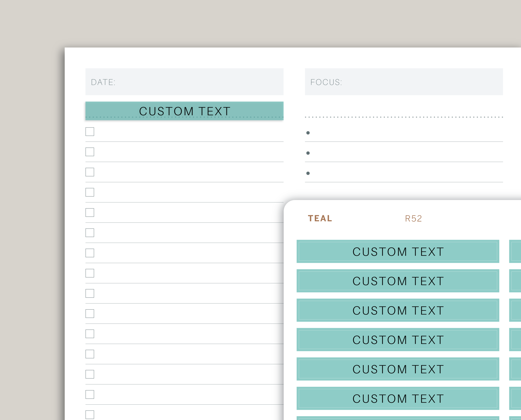Click the FOCUS: field
Image resolution: width=521 pixels, height=420 pixels.
click(404, 82)
